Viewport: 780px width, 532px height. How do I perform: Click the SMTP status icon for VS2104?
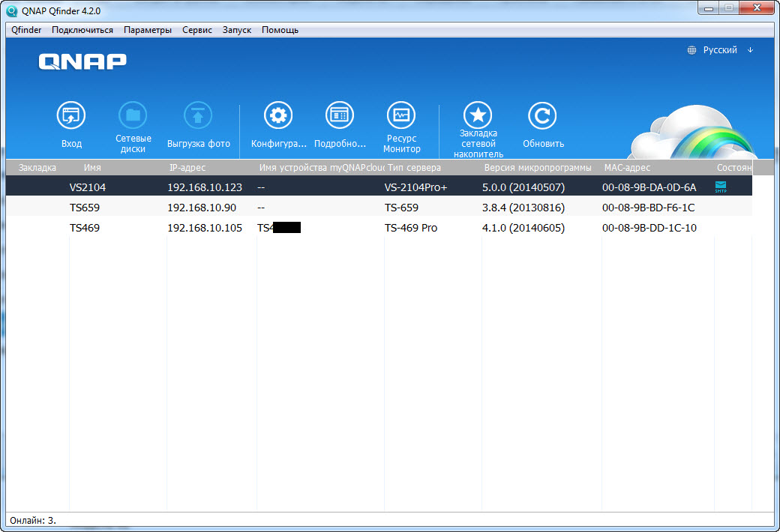pos(720,187)
